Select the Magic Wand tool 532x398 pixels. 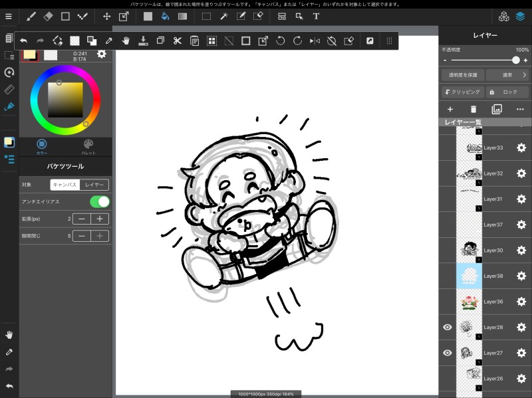[x=223, y=16]
